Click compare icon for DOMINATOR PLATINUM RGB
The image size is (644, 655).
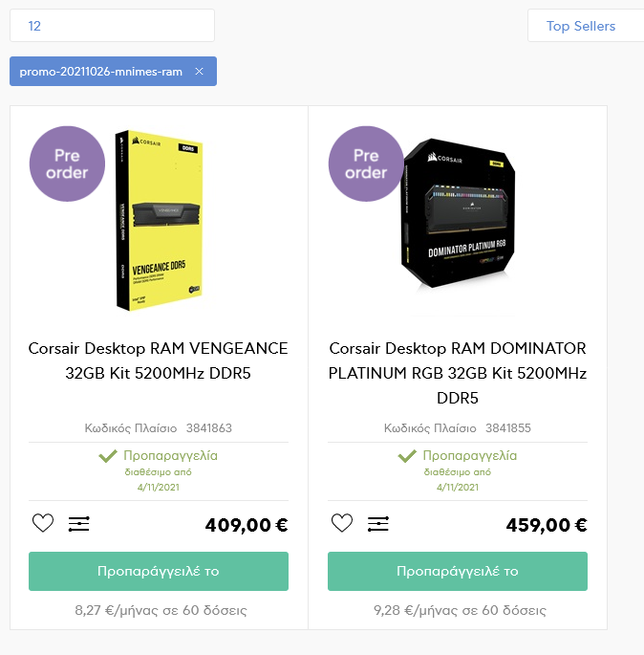click(x=378, y=524)
